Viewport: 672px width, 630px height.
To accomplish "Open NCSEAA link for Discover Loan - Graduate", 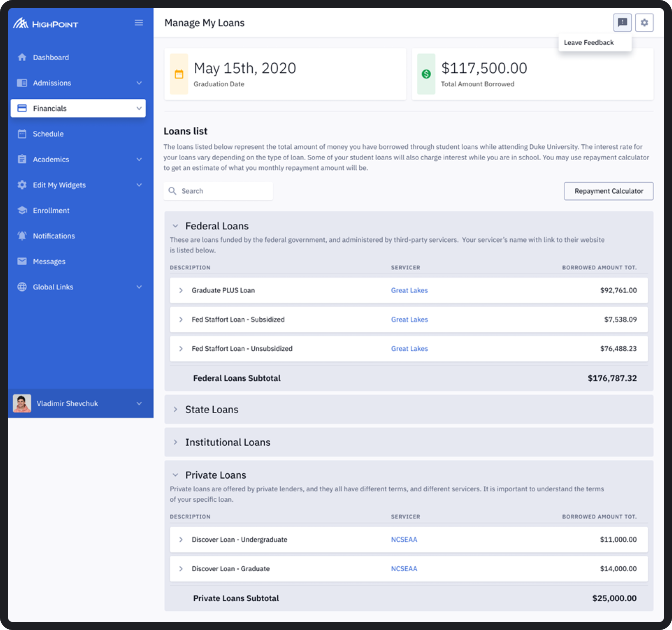I will 404,569.
